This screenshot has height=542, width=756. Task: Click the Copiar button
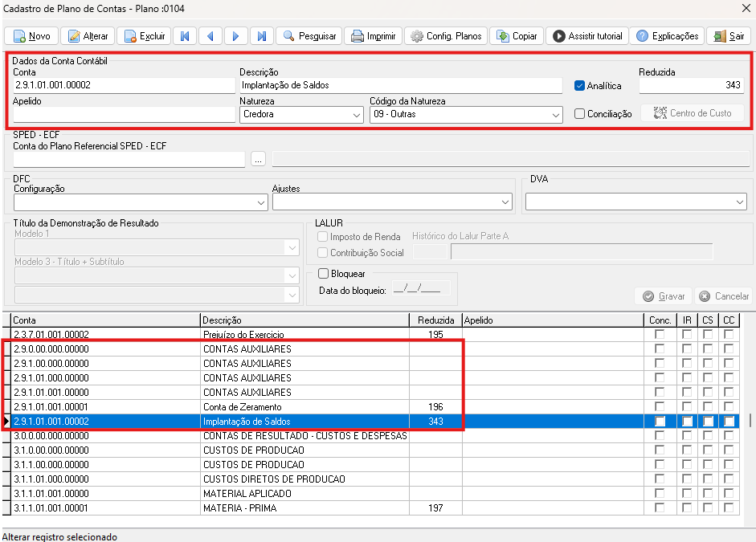(x=517, y=36)
